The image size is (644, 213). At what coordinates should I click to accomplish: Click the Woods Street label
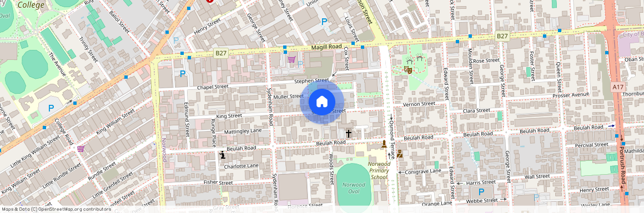[x=331, y=169]
